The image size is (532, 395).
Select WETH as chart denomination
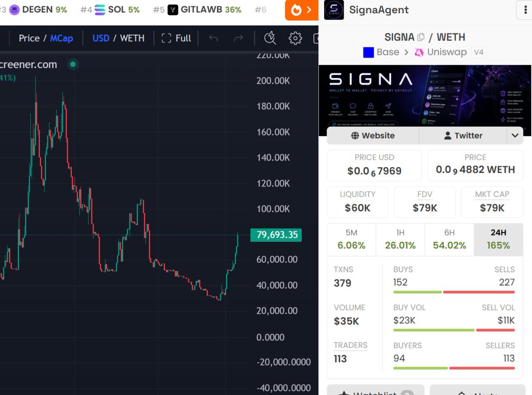132,38
